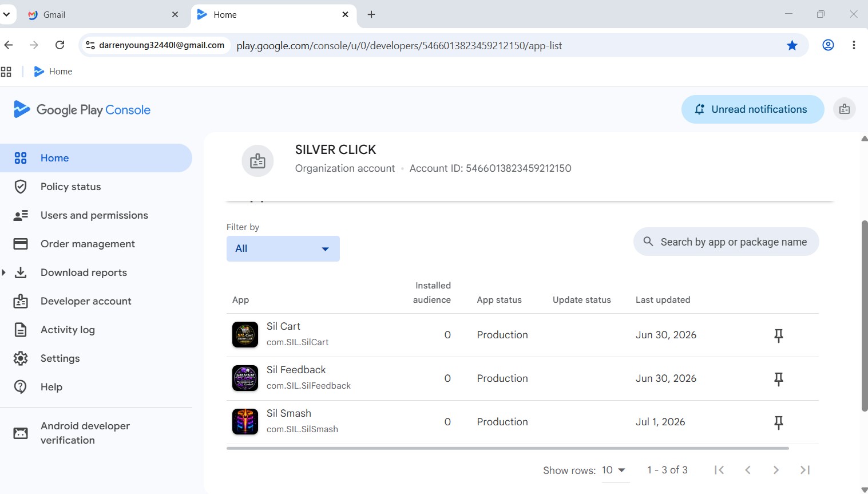Expand the Download reports arrow

(x=4, y=272)
